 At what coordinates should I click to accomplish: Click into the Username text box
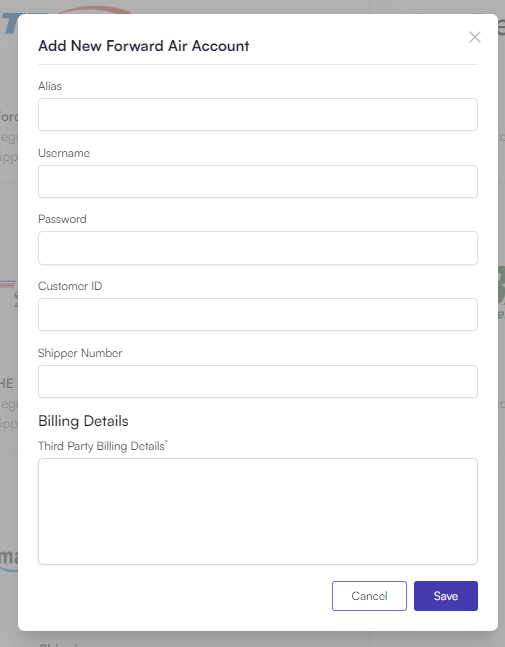pos(258,182)
